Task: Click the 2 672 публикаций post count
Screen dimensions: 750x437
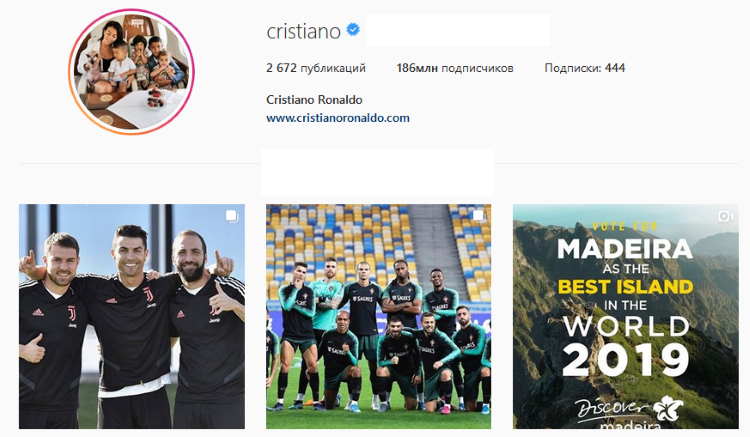Action: (316, 68)
